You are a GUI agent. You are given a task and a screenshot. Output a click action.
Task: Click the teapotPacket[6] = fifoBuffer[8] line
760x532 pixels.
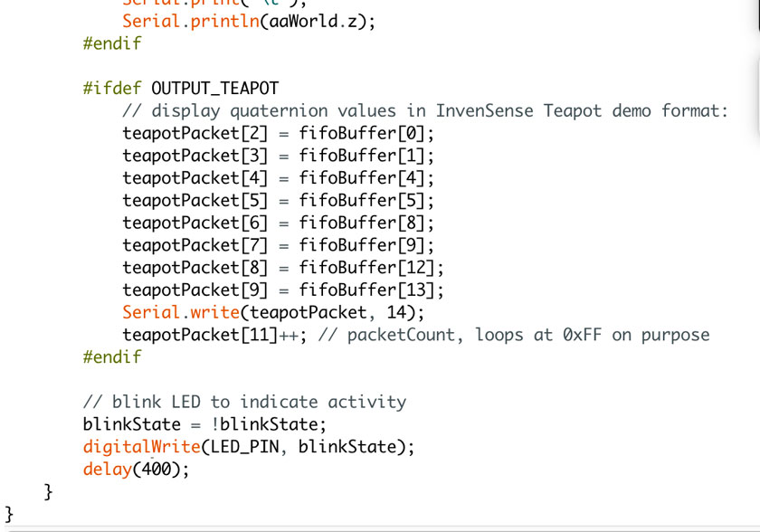tap(279, 223)
